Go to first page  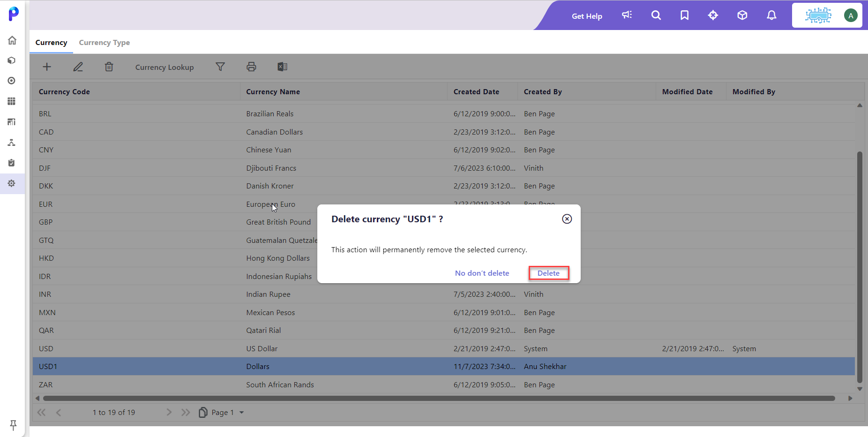42,412
